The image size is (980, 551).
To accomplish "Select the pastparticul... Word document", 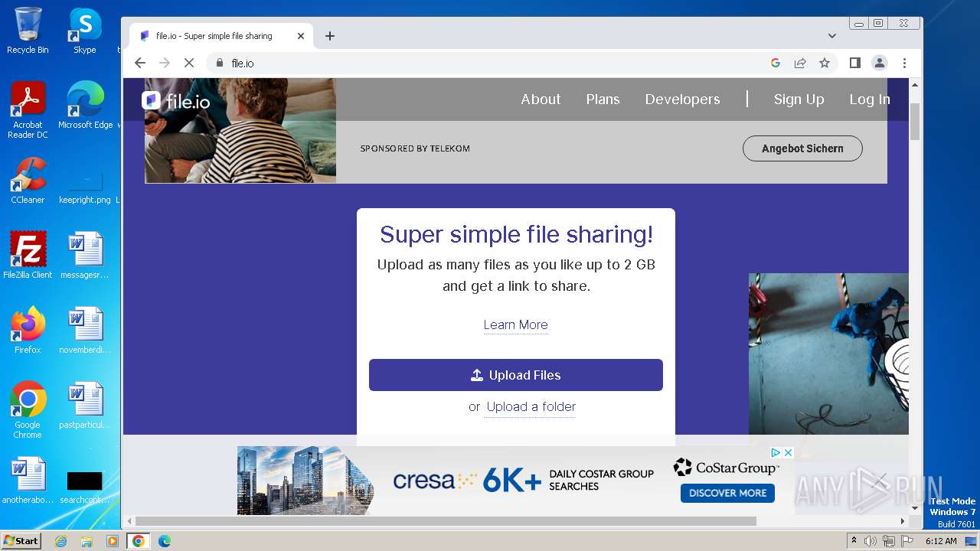I will (x=85, y=406).
